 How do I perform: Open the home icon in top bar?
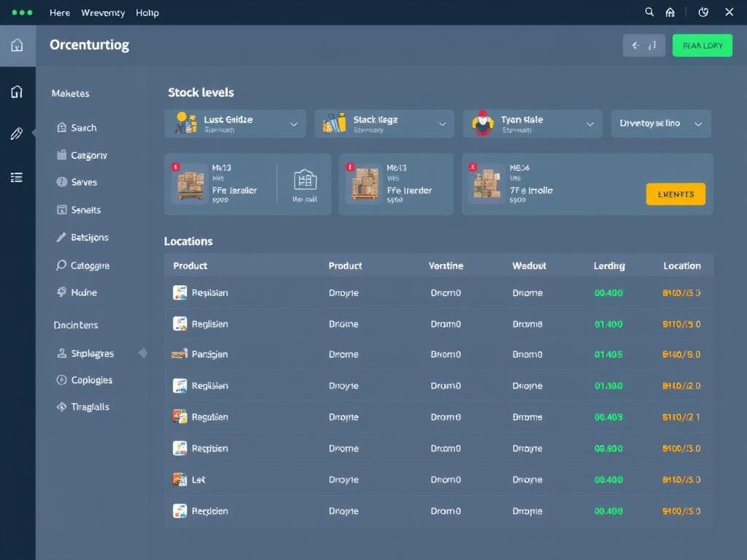pyautogui.click(x=670, y=12)
